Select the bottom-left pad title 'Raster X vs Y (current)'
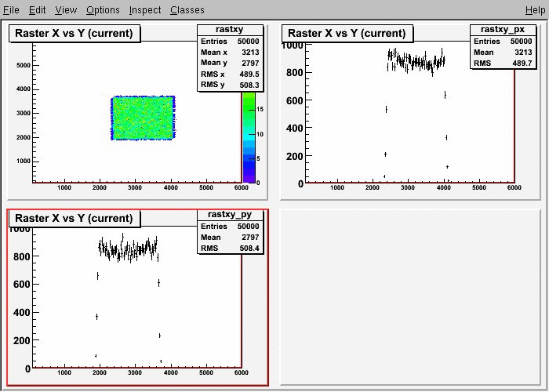Viewport: 549px width, 392px height. point(75,219)
